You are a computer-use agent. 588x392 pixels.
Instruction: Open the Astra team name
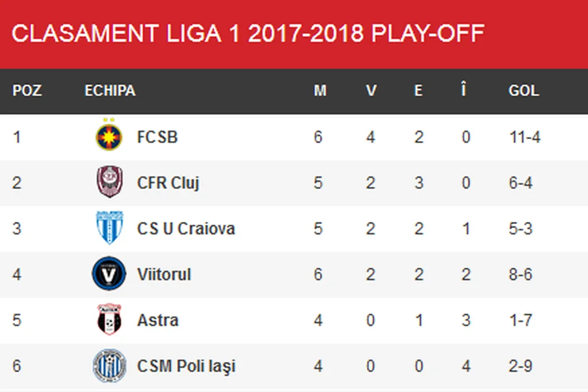tap(157, 320)
